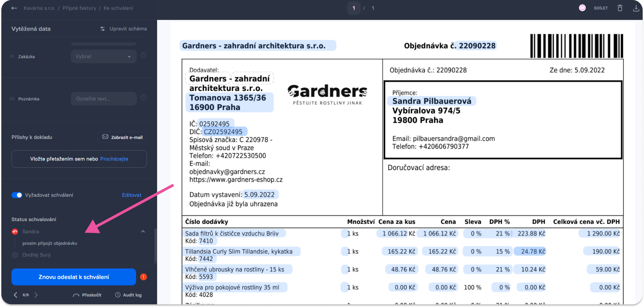Click Přeskočit skip button
The height and width of the screenshot is (307, 644).
[87, 295]
